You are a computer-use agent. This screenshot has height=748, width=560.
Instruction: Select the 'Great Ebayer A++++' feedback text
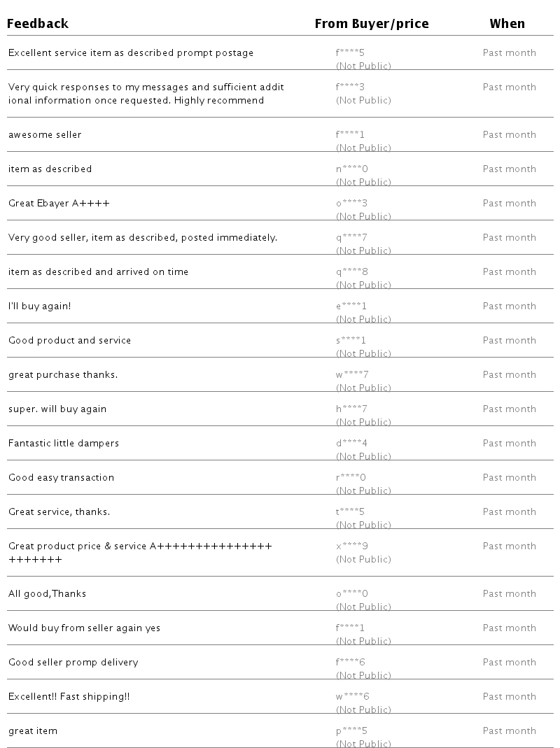click(59, 203)
